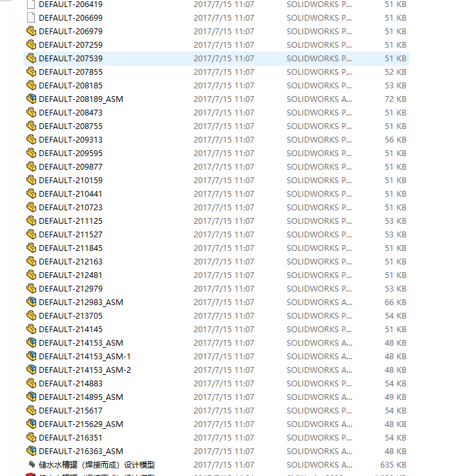Image resolution: width=468 pixels, height=476 pixels.
Task: Click the part icon beside DEFAULT-208473
Action: 31,113
